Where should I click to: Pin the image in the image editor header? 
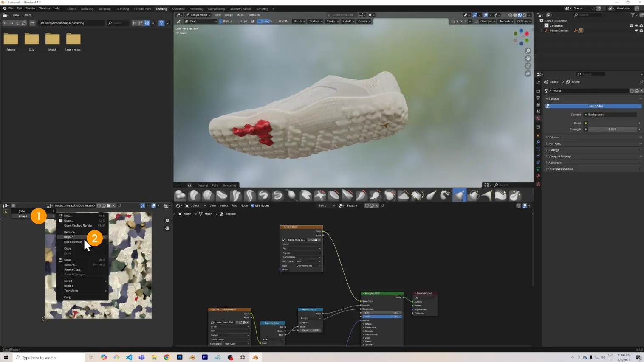[120, 205]
